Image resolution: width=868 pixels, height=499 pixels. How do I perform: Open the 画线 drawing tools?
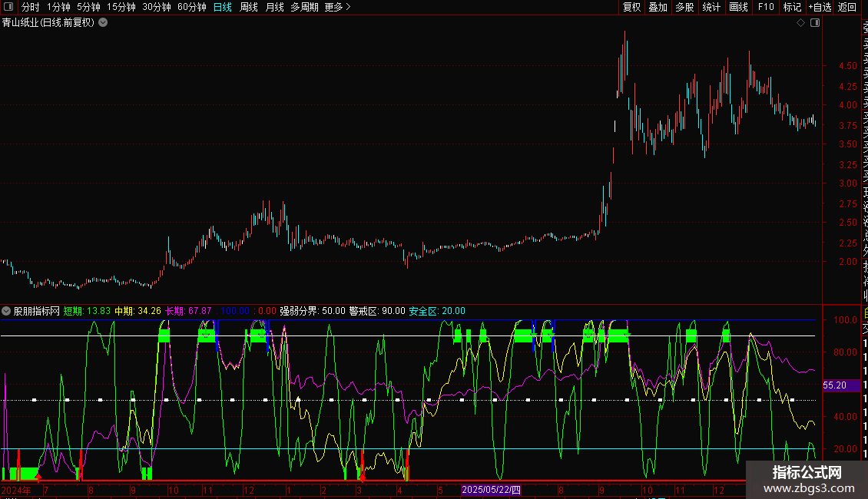[738, 7]
